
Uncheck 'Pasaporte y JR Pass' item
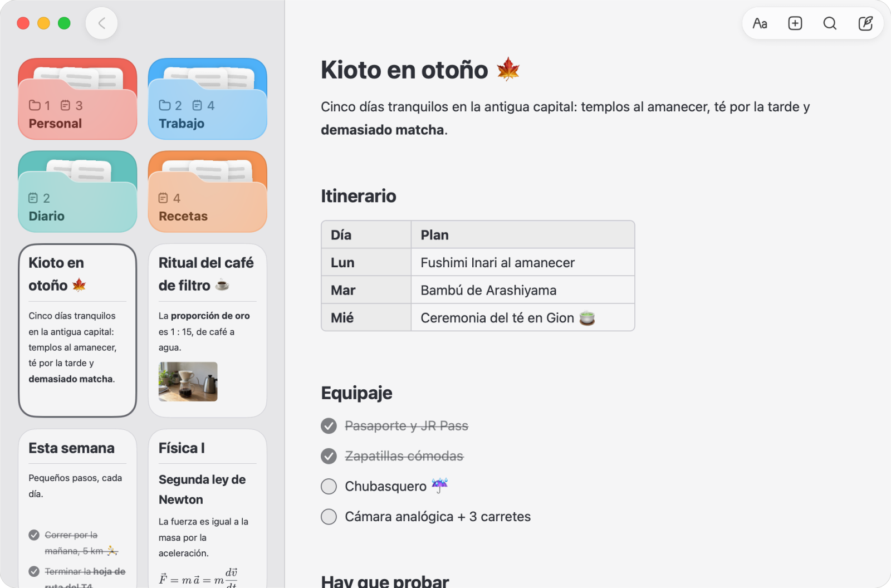[x=329, y=426]
